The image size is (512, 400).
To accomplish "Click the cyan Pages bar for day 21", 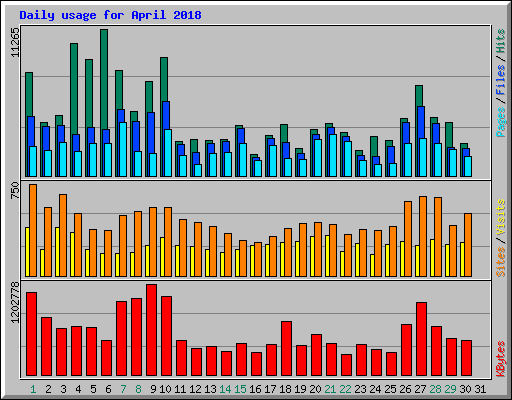I will pyautogui.click(x=333, y=155).
